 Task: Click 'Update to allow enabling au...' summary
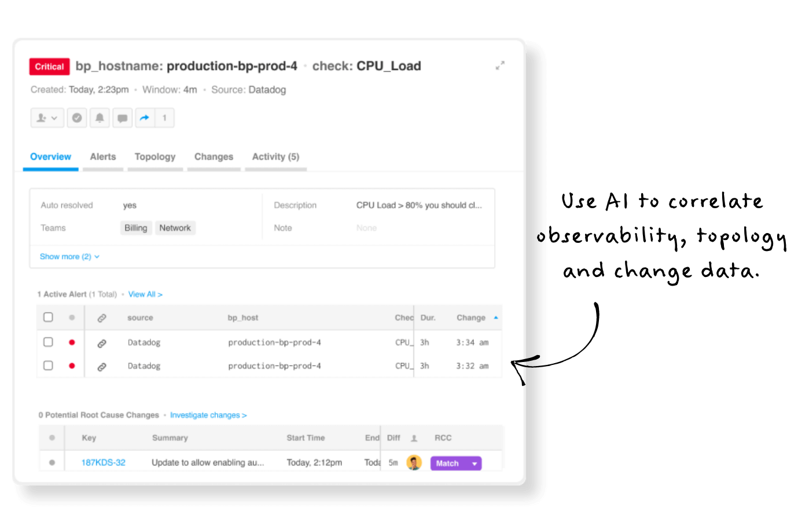[x=208, y=463]
